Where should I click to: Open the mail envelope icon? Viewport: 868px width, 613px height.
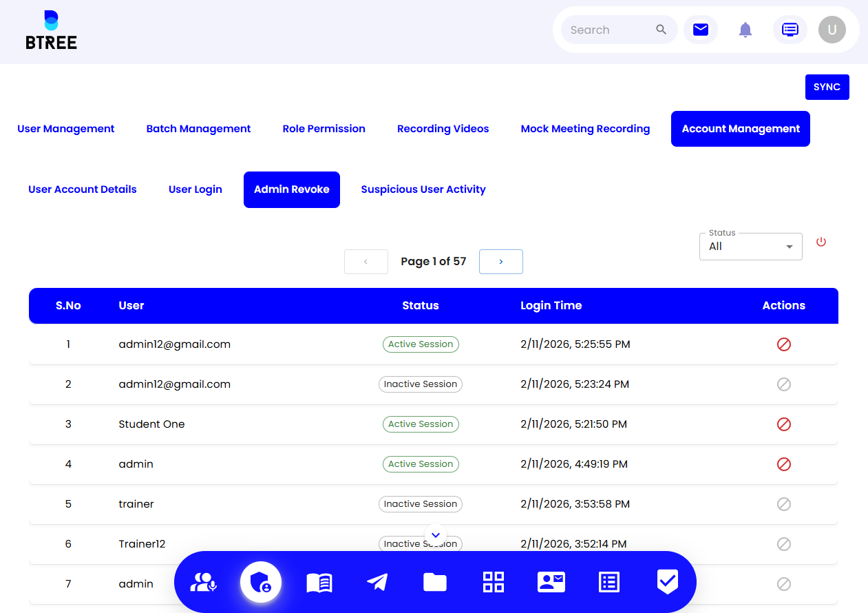point(701,30)
